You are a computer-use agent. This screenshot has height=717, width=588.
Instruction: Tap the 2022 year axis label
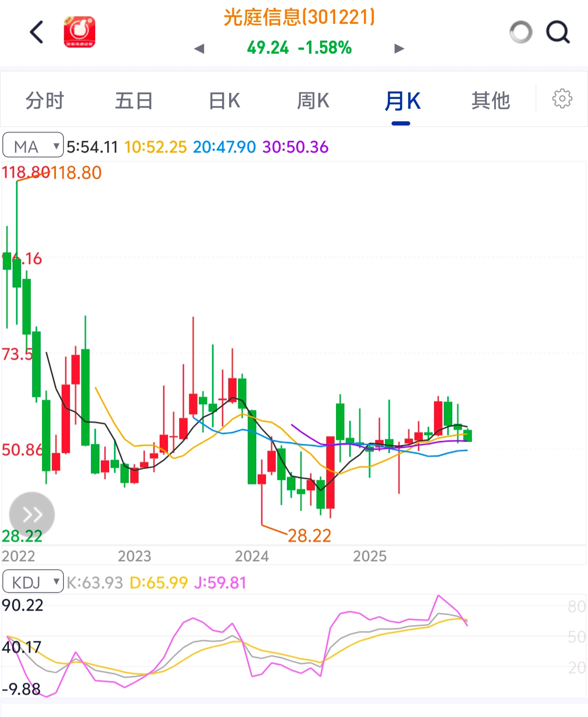tap(18, 556)
